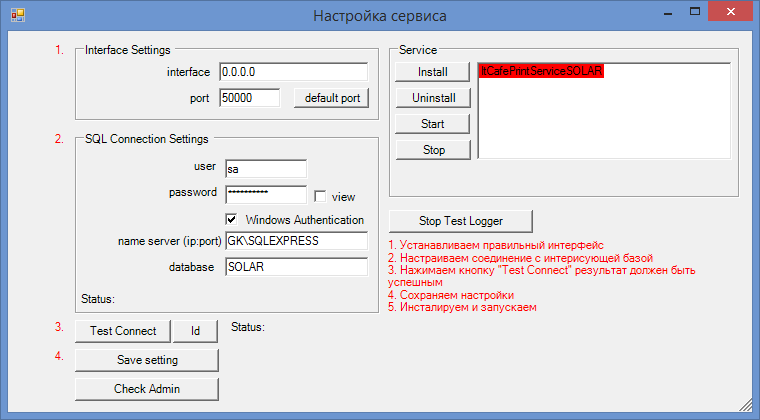Click the Stop Test Logger button
This screenshot has width=760, height=420.
(460, 220)
